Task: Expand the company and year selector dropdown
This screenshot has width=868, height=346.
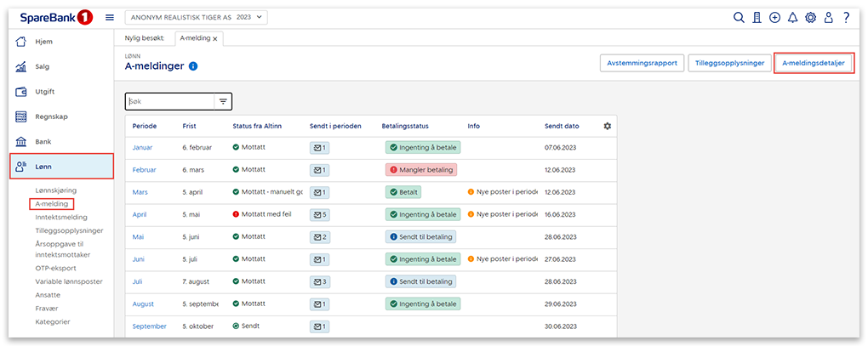Action: [x=196, y=17]
